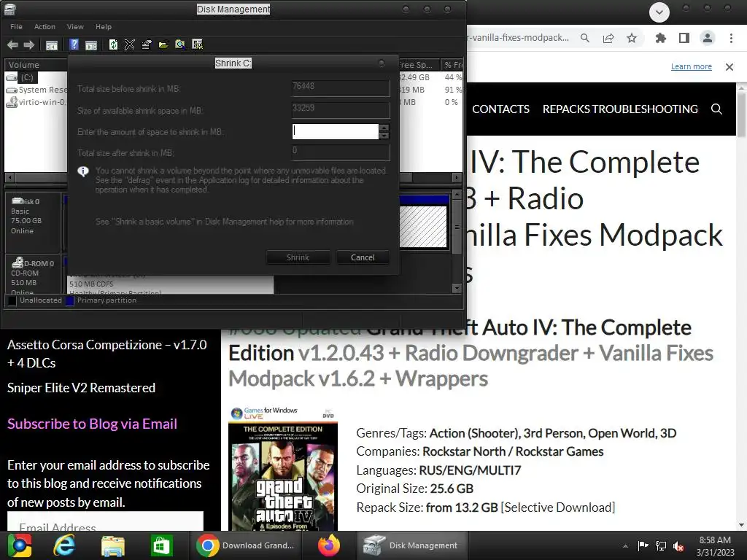
Task: Open the Action menu
Action: [44, 27]
